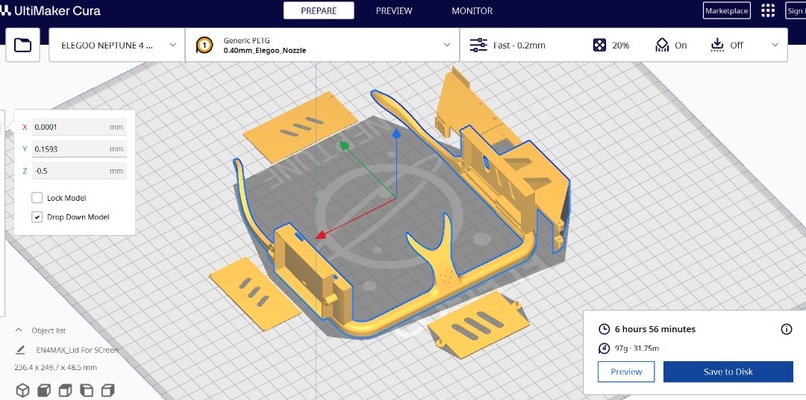This screenshot has height=400, width=806.
Task: Switch to the PREVIEW stage tab
Action: click(394, 11)
